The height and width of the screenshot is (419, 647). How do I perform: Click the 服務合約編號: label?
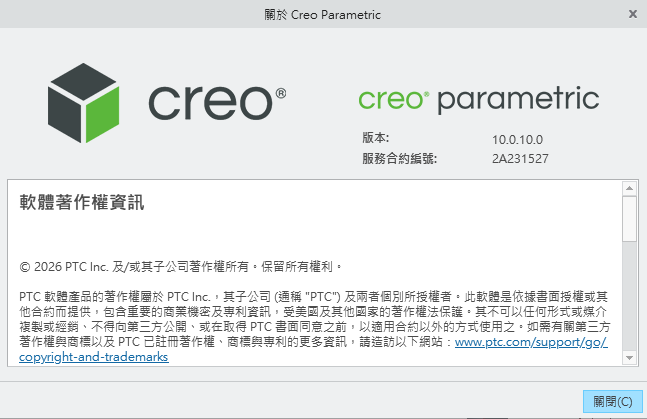tap(399, 158)
